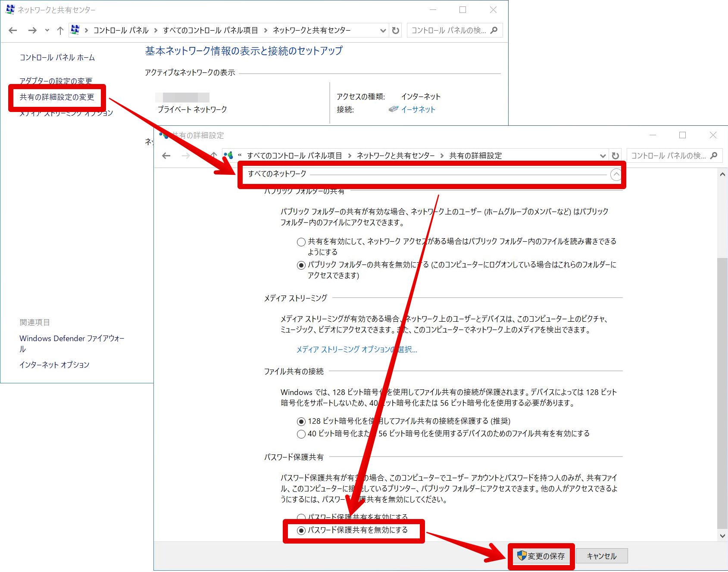Close the ネットワークと共有センター window

pos(493,9)
